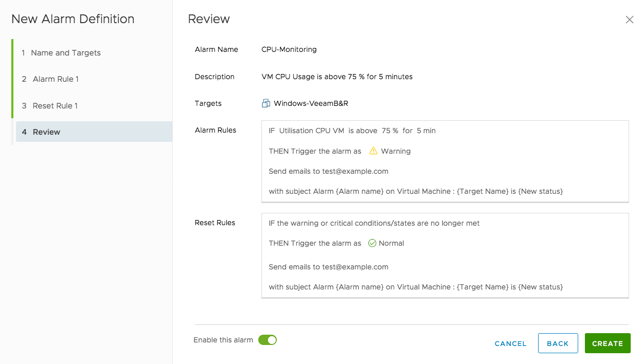The height and width of the screenshot is (364, 642).
Task: Click the IF Utilisation CPU VM condition line
Action: click(352, 131)
